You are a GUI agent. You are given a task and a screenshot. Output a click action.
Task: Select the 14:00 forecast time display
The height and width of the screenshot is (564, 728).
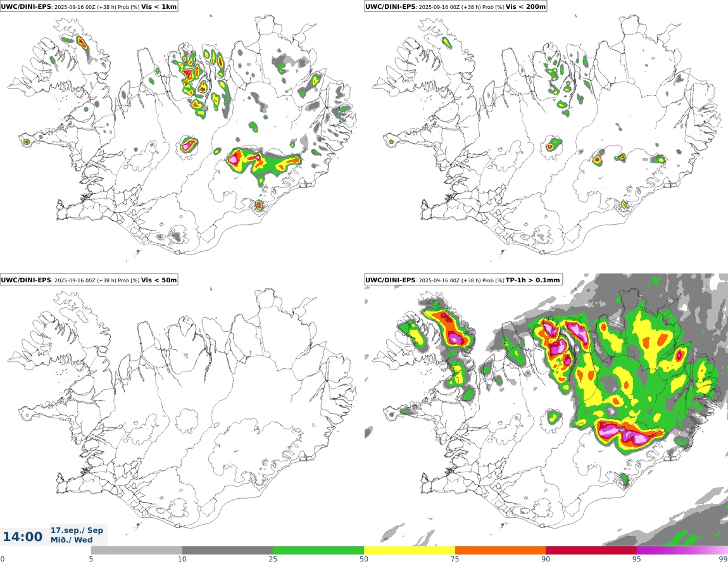[x=22, y=537]
